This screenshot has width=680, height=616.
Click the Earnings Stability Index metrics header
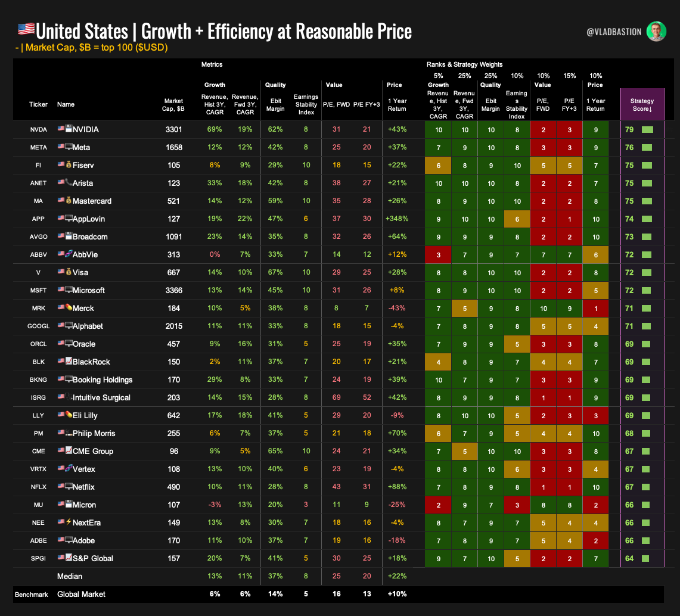(306, 104)
